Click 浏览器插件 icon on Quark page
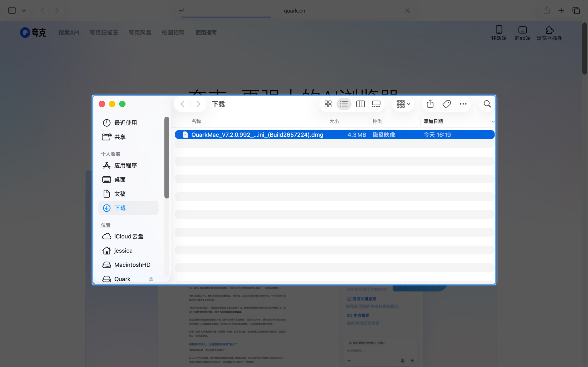The width and height of the screenshot is (588, 367). [x=549, y=33]
